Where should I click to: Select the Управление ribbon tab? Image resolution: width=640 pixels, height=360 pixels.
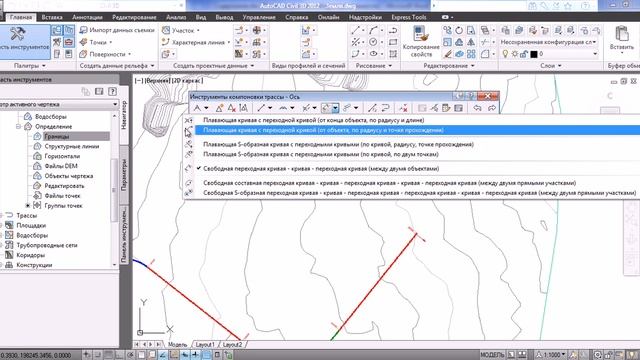pyautogui.click(x=259, y=18)
